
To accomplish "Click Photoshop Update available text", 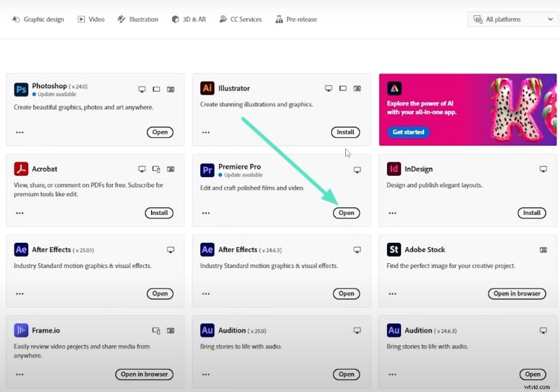I will pos(57,94).
